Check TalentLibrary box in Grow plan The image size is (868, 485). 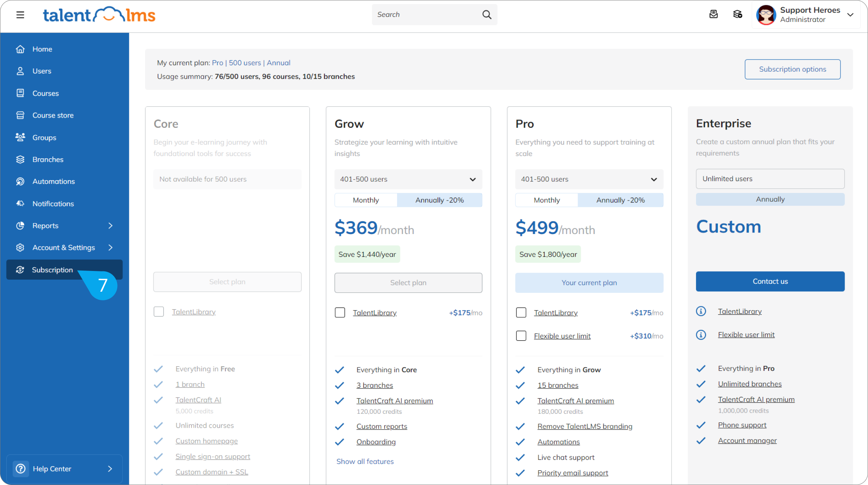(340, 312)
